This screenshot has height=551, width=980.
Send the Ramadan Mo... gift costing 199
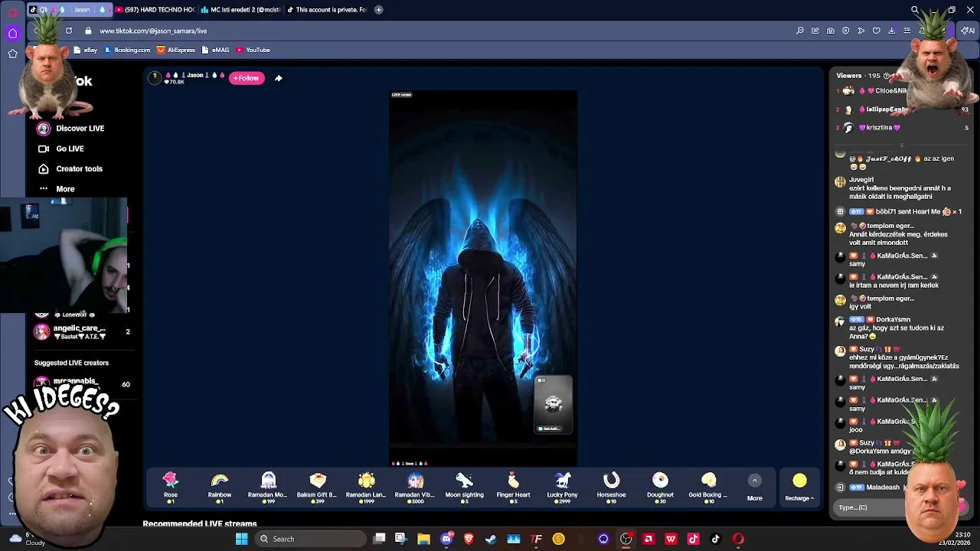click(x=268, y=487)
